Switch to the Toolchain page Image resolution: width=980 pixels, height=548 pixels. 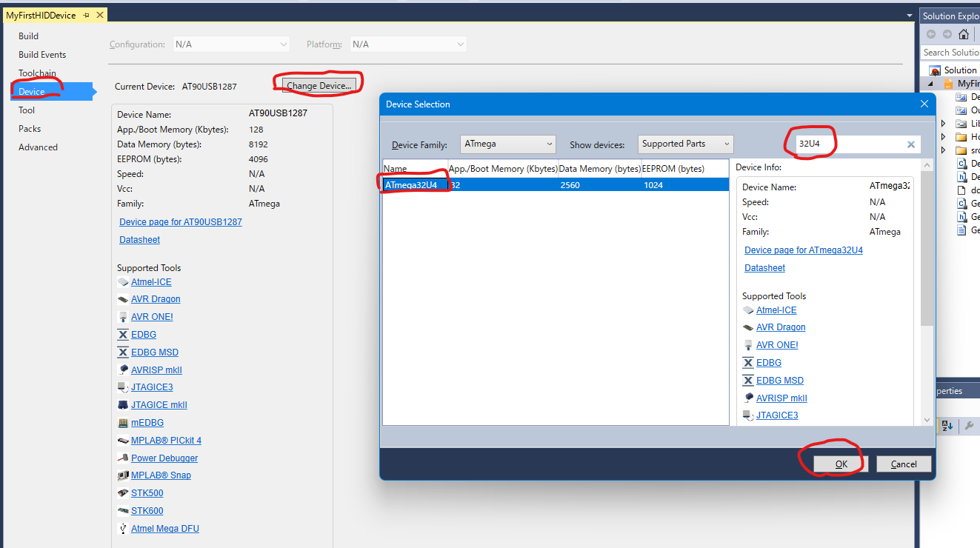point(37,73)
